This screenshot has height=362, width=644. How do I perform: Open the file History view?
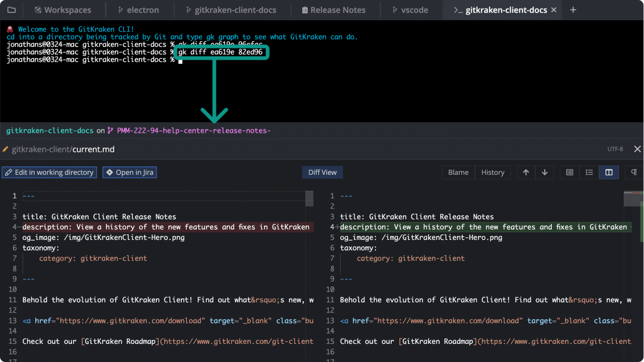coord(493,172)
